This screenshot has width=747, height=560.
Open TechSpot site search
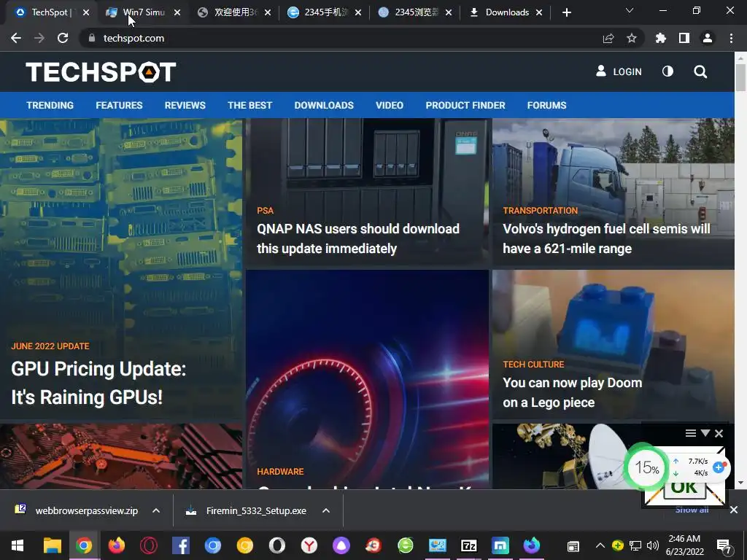(700, 72)
